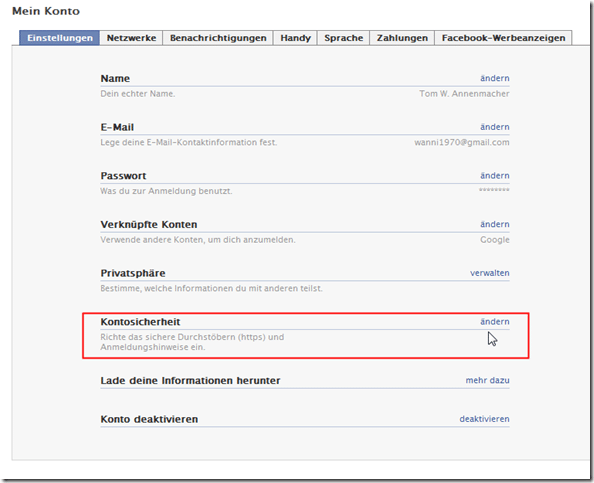Screen dimensions: 594x483
Task: Click the 'Google' linked account value
Action: pos(495,240)
